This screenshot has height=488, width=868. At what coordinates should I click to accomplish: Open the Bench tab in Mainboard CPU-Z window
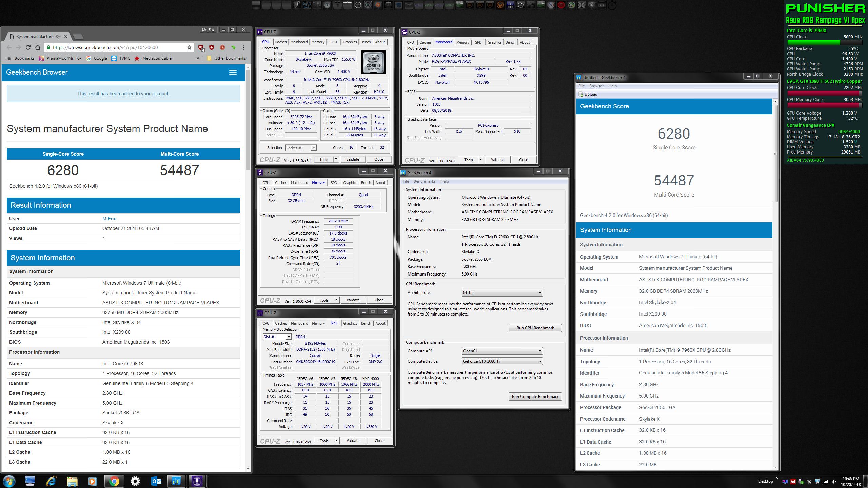[510, 42]
